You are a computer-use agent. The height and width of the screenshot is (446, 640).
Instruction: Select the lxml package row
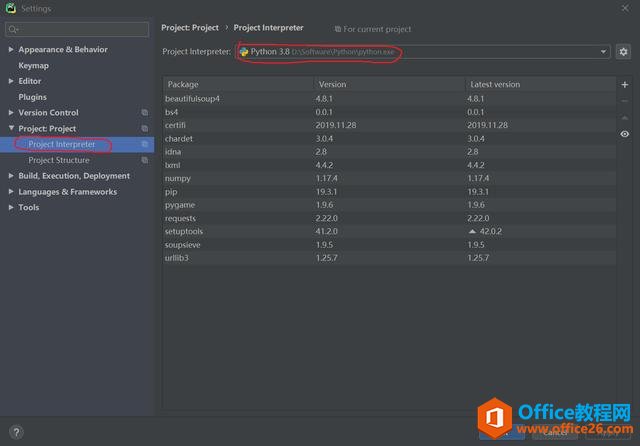389,165
